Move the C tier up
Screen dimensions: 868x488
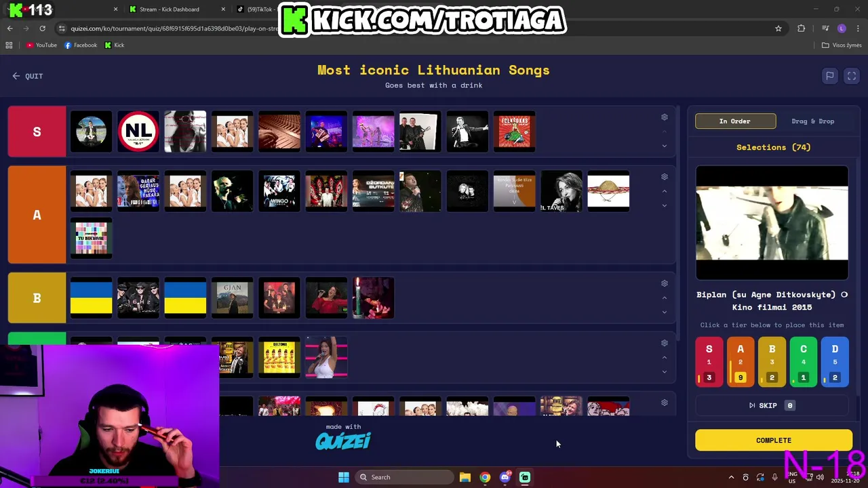click(665, 357)
